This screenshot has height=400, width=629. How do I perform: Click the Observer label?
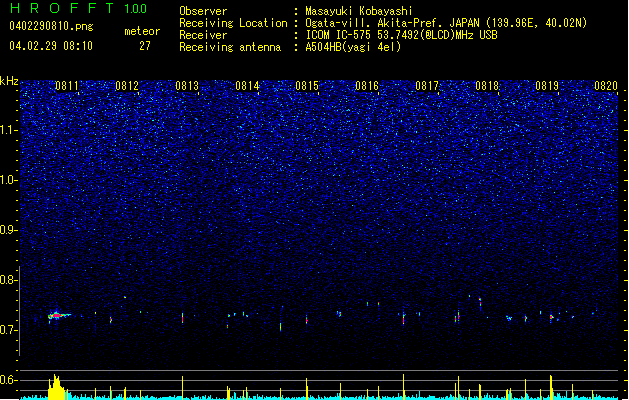point(203,11)
